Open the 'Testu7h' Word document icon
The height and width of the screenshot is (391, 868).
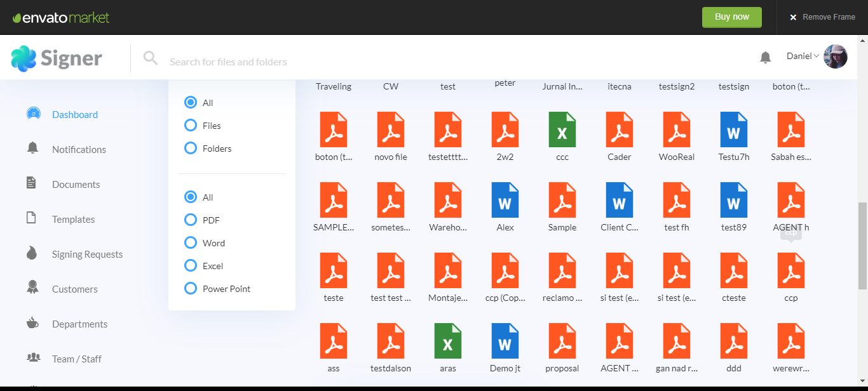(x=733, y=129)
